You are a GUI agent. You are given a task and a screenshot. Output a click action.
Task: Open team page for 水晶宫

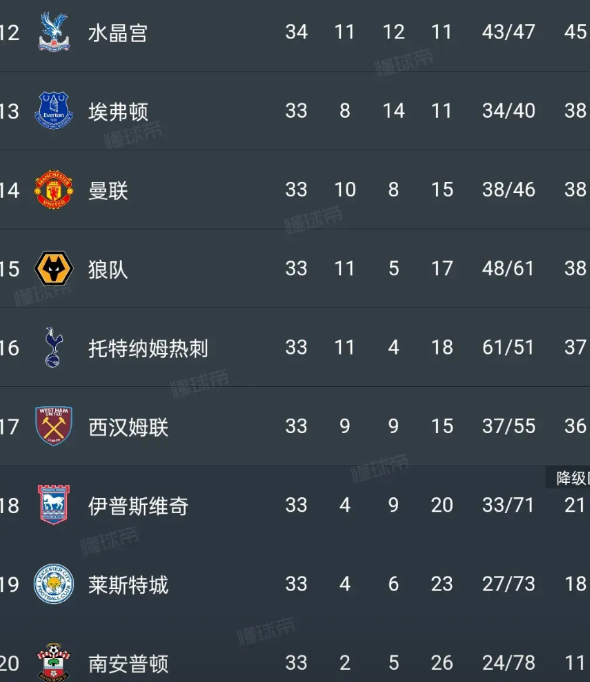point(118,33)
